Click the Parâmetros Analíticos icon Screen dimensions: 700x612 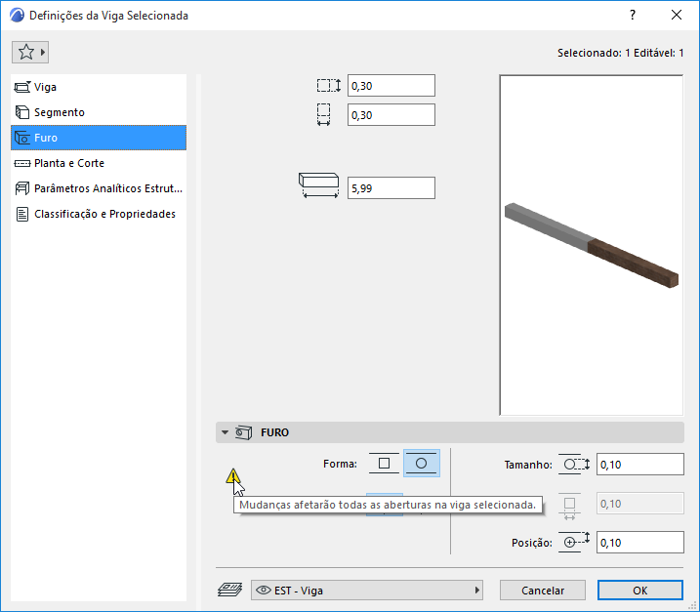point(22,188)
